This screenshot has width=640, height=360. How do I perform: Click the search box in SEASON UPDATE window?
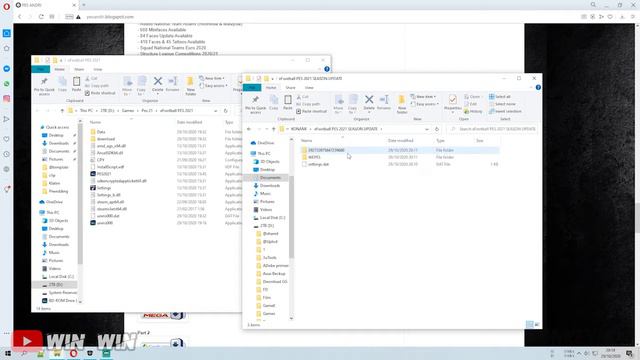pyautogui.click(x=492, y=129)
